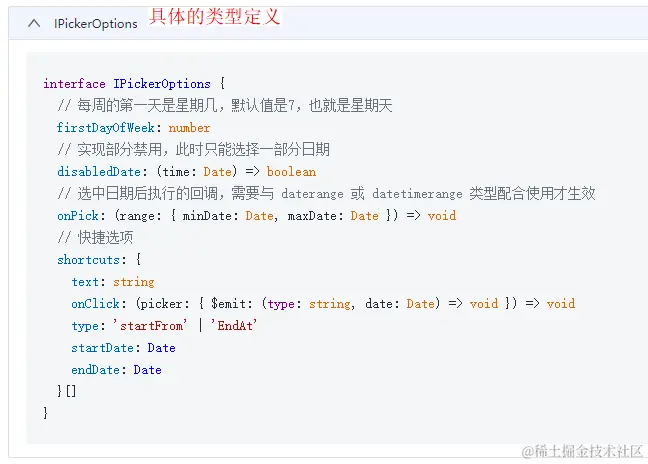The width and height of the screenshot is (648, 464).
Task: Select the firstDayOfWeek property name
Action: (105, 128)
